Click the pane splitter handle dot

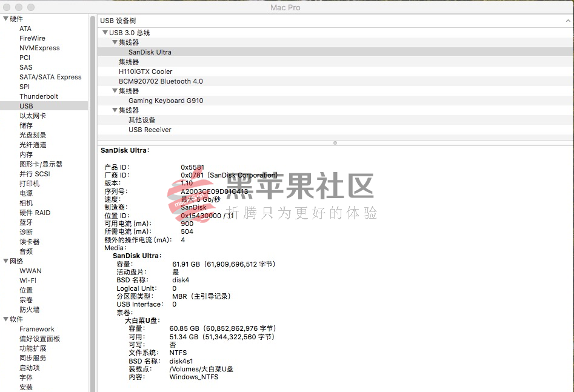coord(335,143)
